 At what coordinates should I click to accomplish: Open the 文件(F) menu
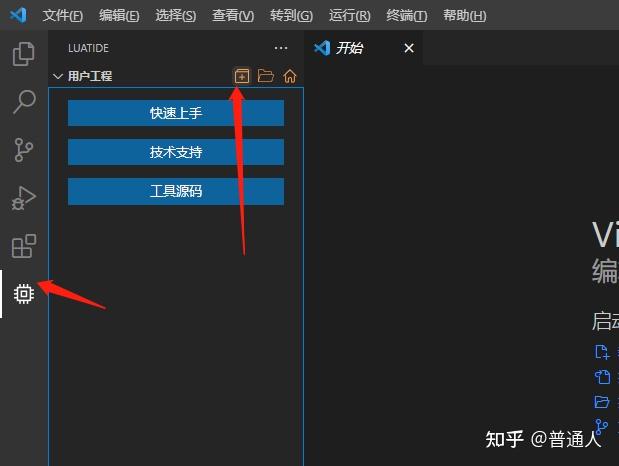click(63, 15)
